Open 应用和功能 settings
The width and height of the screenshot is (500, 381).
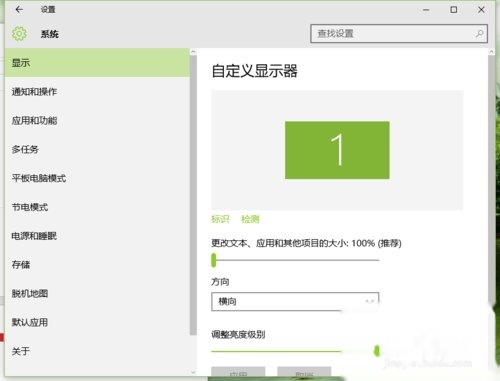pyautogui.click(x=97, y=120)
